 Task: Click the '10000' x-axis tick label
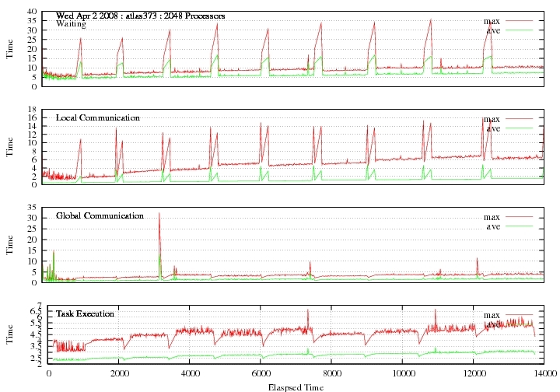(403, 373)
